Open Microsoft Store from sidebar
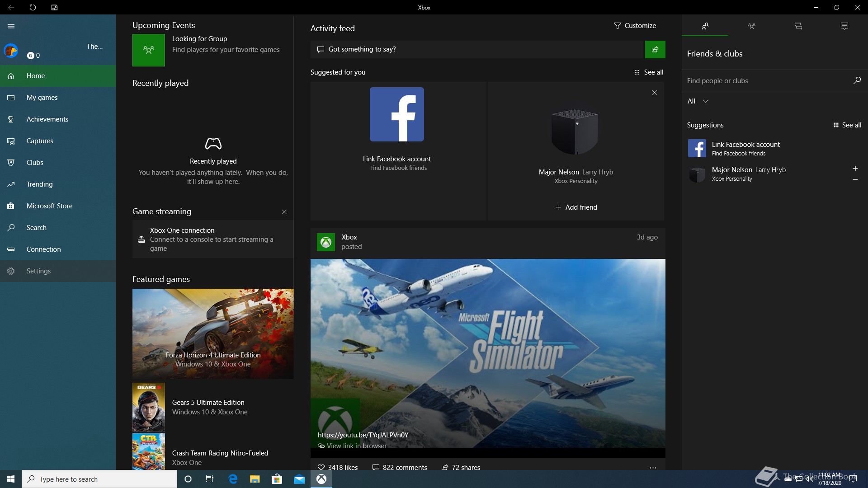Viewport: 868px width, 488px height. 58,206
